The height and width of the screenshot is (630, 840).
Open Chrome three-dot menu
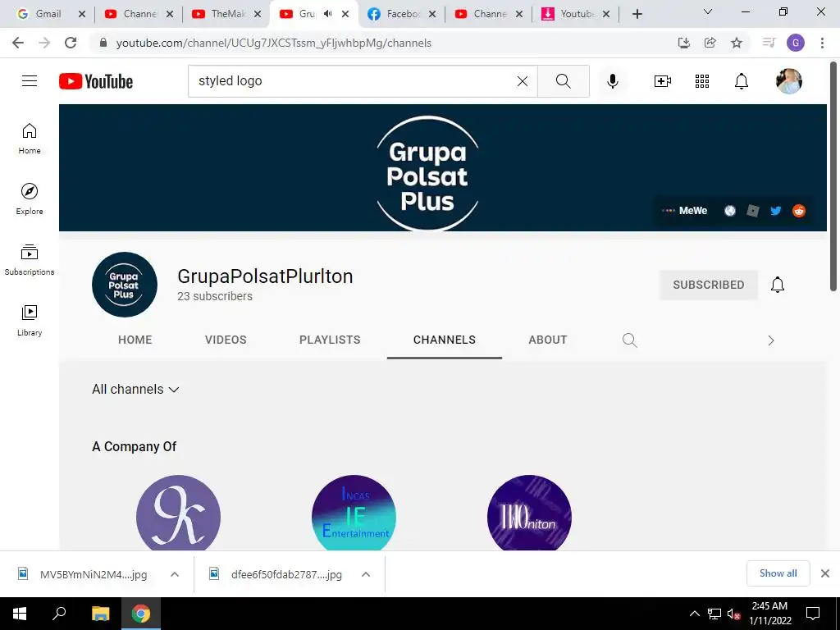coord(822,43)
